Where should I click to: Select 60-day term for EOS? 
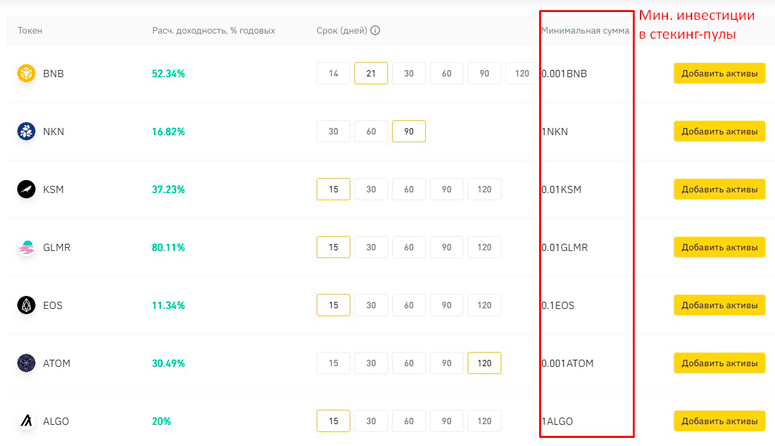(x=409, y=305)
